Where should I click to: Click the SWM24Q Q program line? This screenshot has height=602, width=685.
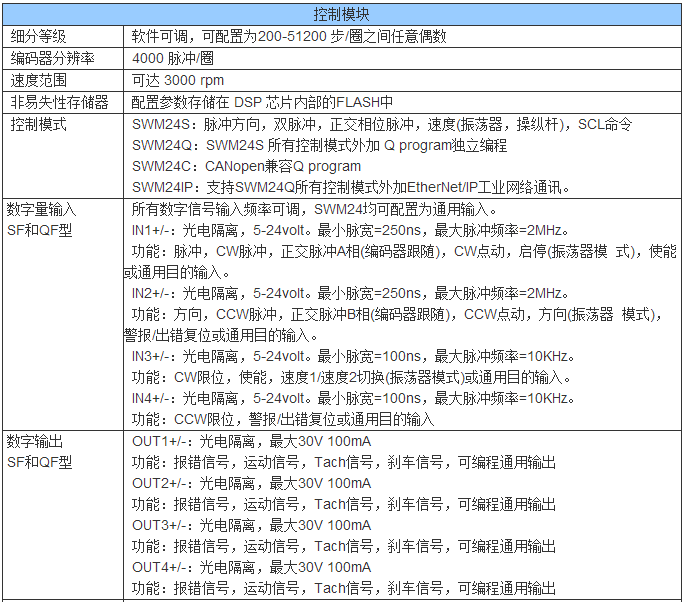tap(319, 145)
